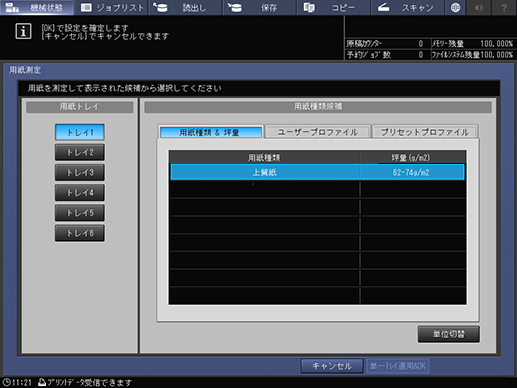The image size is (517, 388).
Task: Click the print data receiving icon
Action: (42, 382)
